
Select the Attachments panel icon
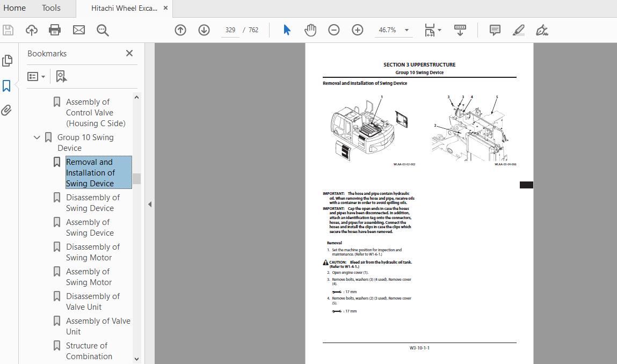8,110
